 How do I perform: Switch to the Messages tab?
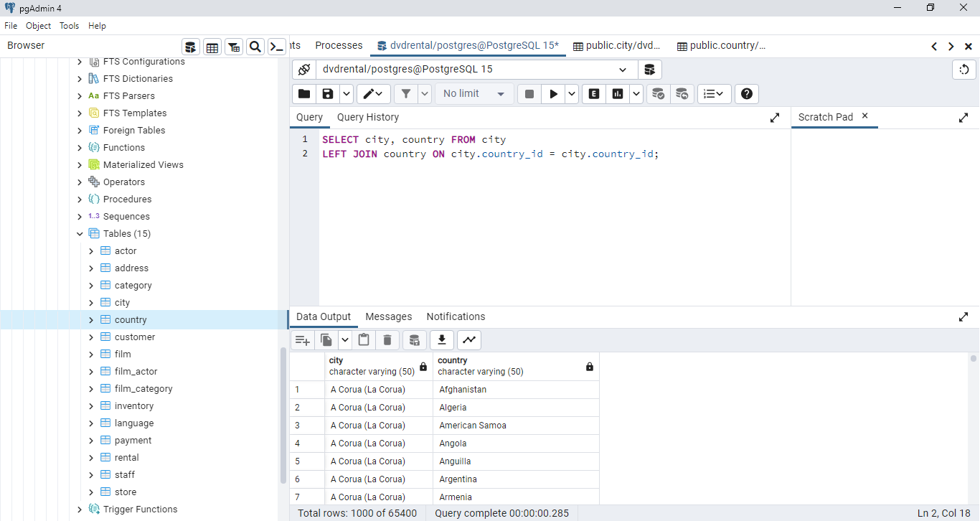(389, 316)
